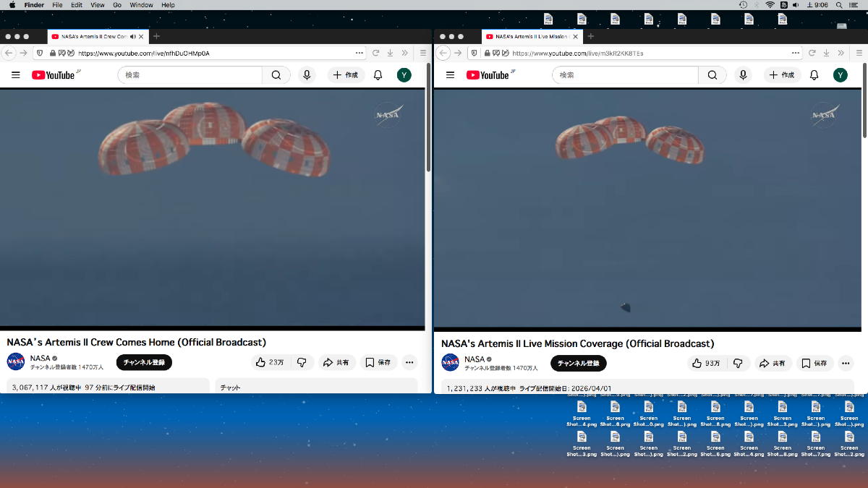This screenshot has height=488, width=868.
Task: Open downloads in right browser toolbar
Action: point(825,53)
